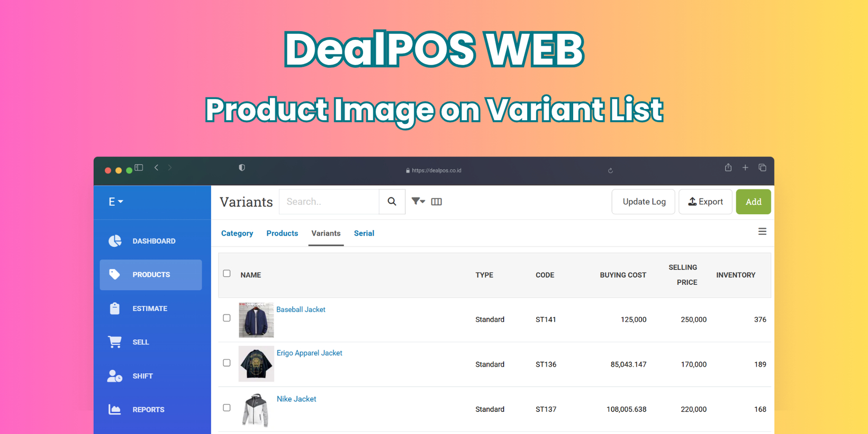868x434 pixels.
Task: Click the search magnifier icon
Action: (392, 202)
